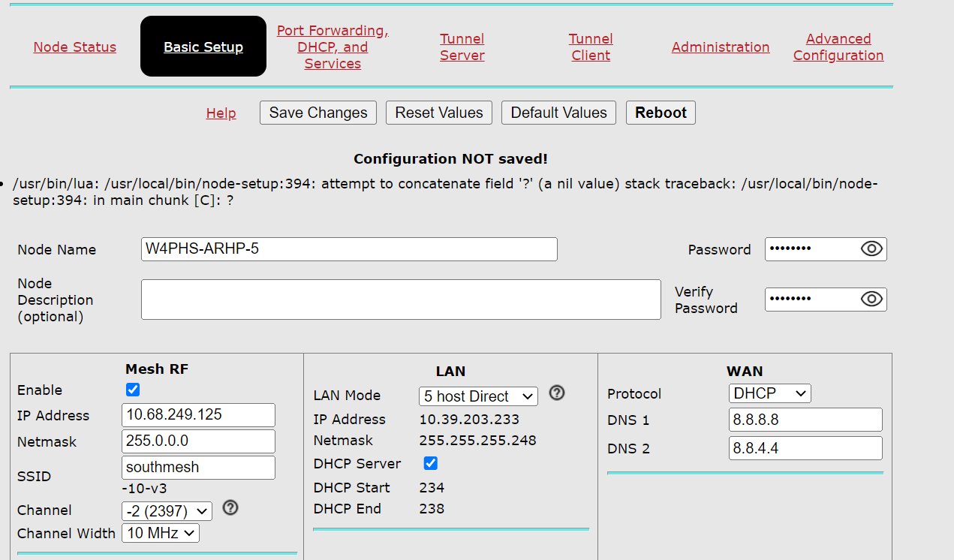This screenshot has height=560, width=954.
Task: Click the Save Changes button
Action: pyautogui.click(x=317, y=112)
